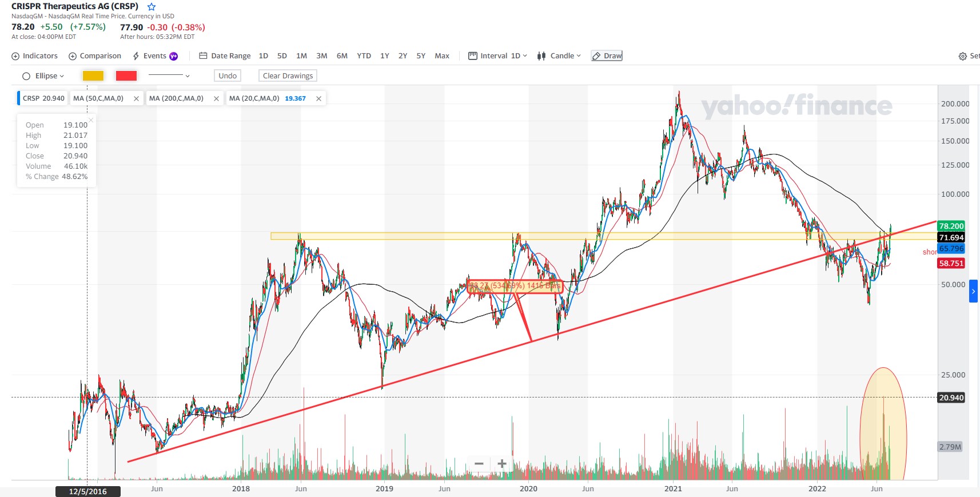Viewport: 980px width, 497px height.
Task: Select the red measurement label box
Action: click(515, 286)
